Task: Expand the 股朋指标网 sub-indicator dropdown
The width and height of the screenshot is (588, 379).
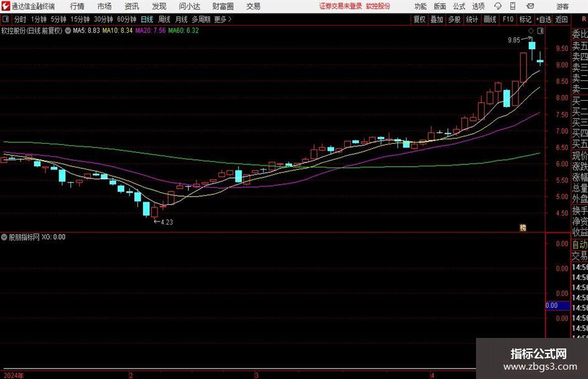Action: 4,237
